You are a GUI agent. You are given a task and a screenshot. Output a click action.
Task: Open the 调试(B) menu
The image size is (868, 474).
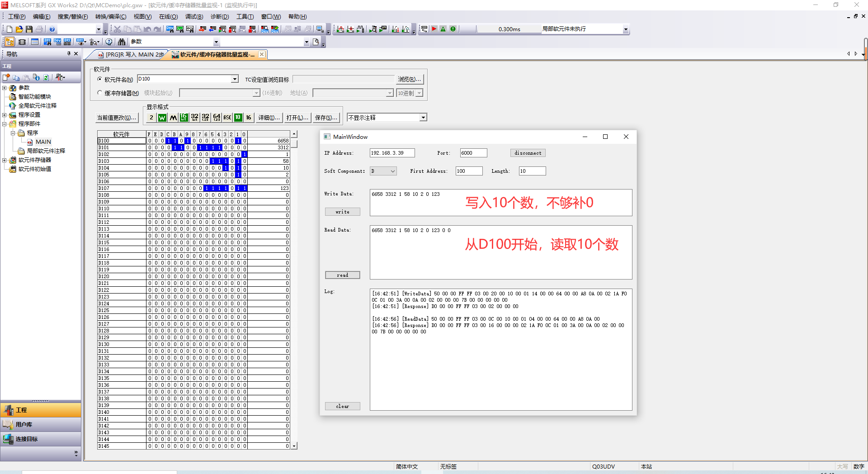(194, 17)
